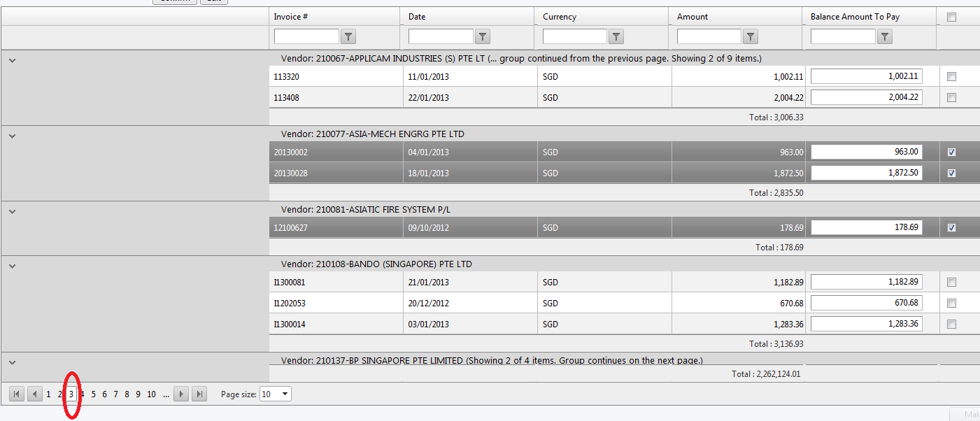980x421 pixels.
Task: Open the Currency column filter menu
Action: tap(616, 37)
